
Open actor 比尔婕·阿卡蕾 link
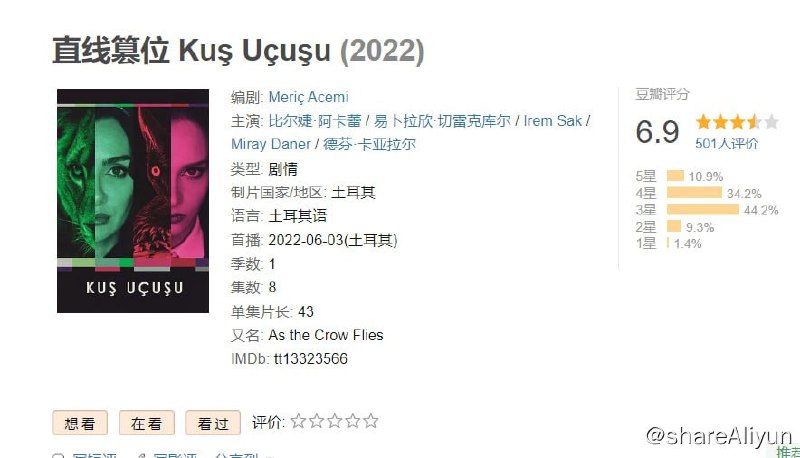[315, 121]
